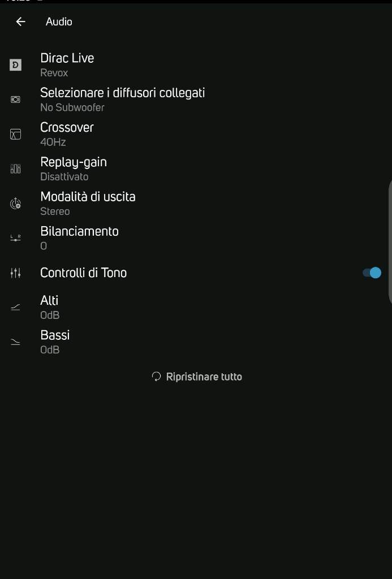Click the output mode gear icon
The height and width of the screenshot is (579, 392).
coord(15,204)
